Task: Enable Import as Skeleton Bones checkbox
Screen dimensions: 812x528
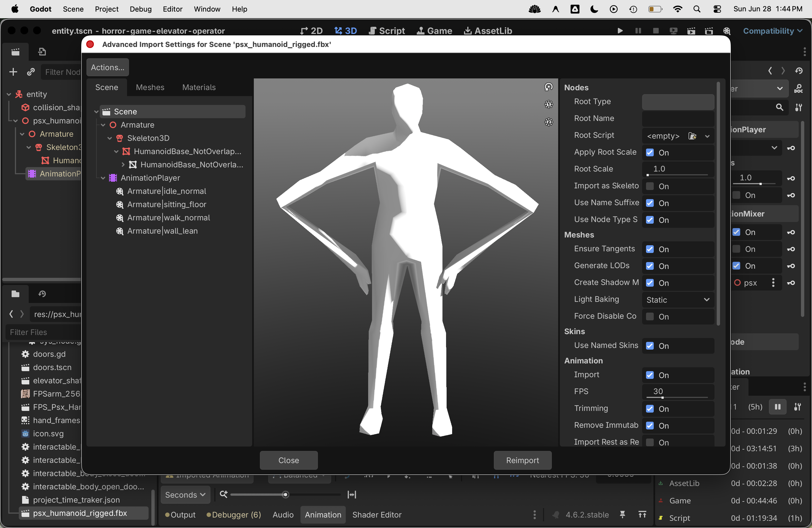Action: pos(650,186)
